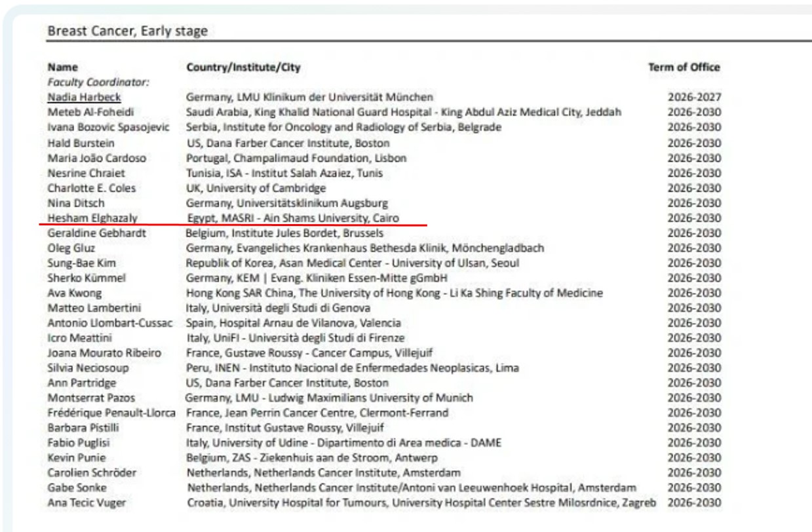
Task: Select Ava Kwong's Hong Kong institute text
Action: (394, 293)
